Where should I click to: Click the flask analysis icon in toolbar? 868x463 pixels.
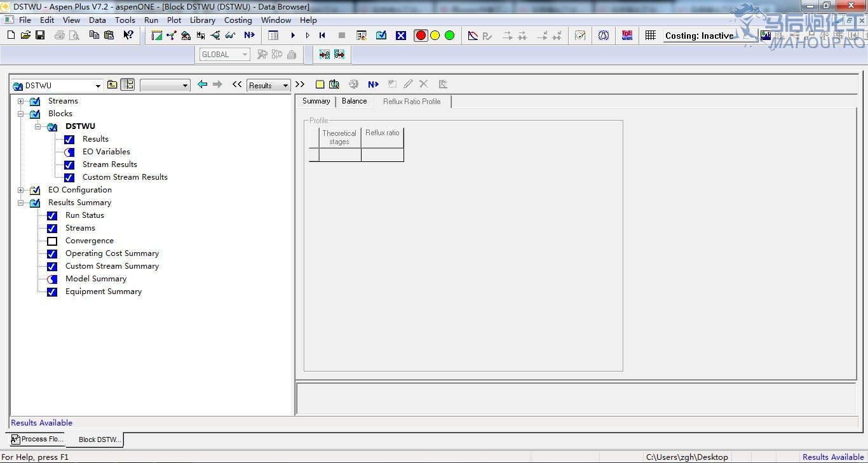tap(604, 36)
